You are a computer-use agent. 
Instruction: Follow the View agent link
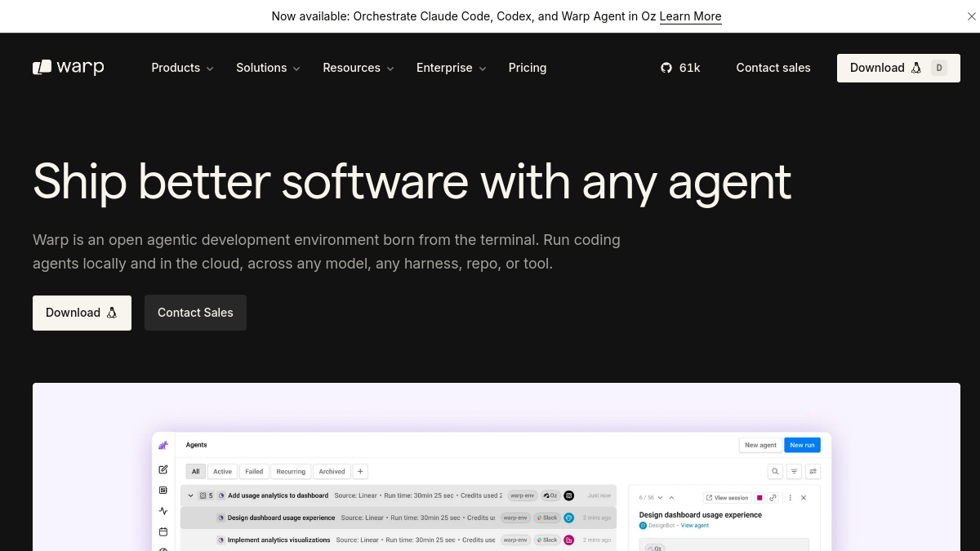695,526
